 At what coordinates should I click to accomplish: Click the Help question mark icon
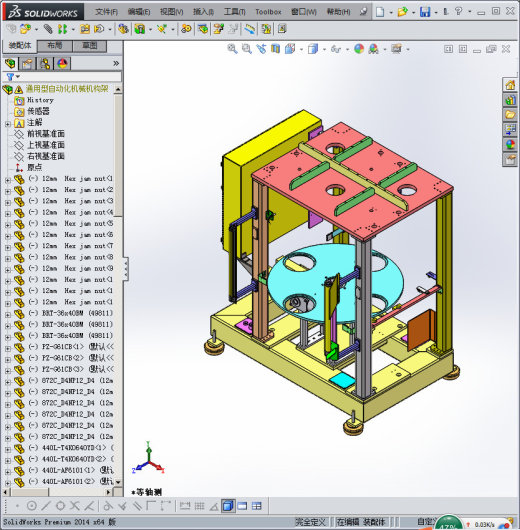coord(458,11)
